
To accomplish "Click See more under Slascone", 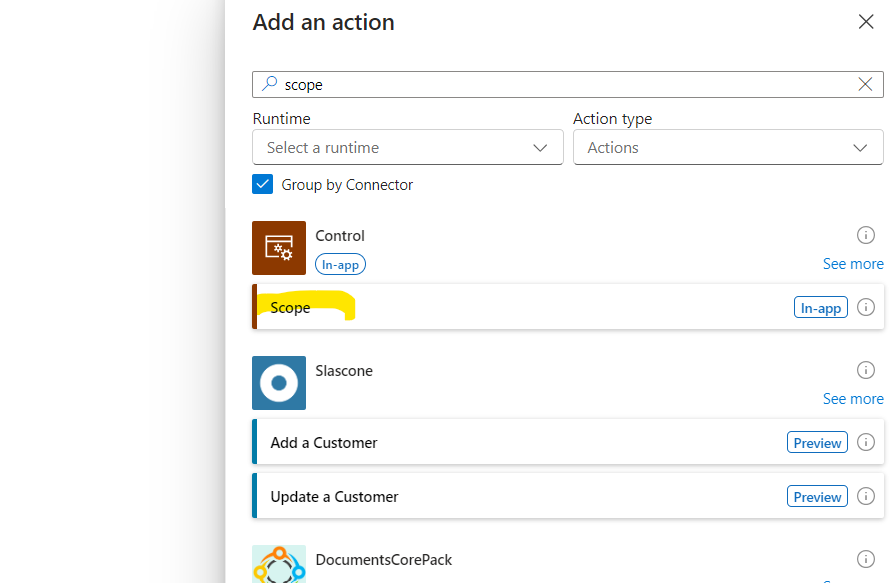I will point(853,398).
